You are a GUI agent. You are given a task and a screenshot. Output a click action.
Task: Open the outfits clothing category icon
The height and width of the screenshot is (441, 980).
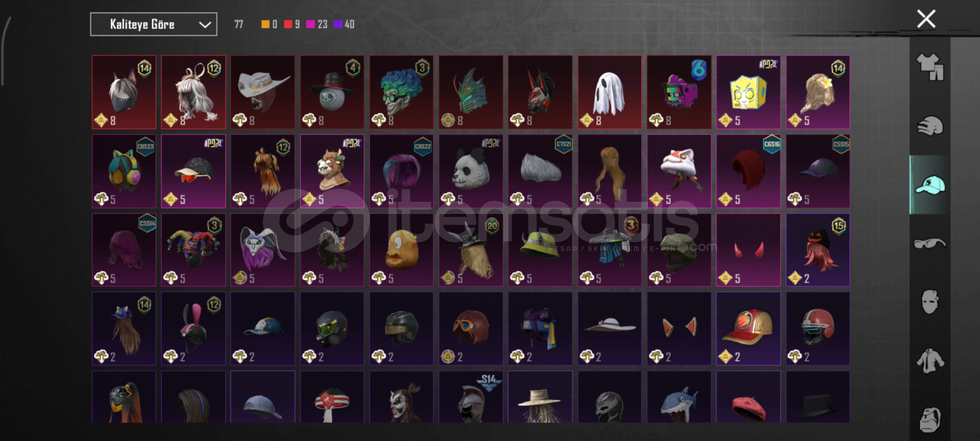[x=930, y=67]
